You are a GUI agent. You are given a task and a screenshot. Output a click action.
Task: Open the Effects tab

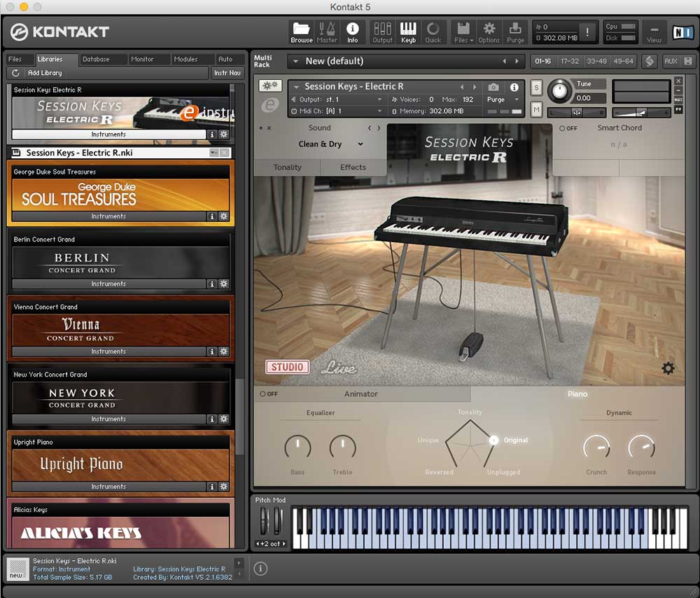353,167
